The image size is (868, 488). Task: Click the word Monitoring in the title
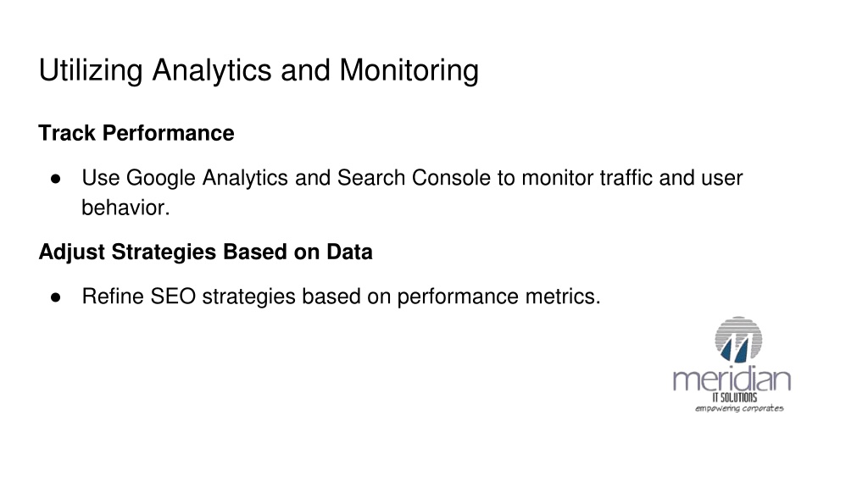409,71
